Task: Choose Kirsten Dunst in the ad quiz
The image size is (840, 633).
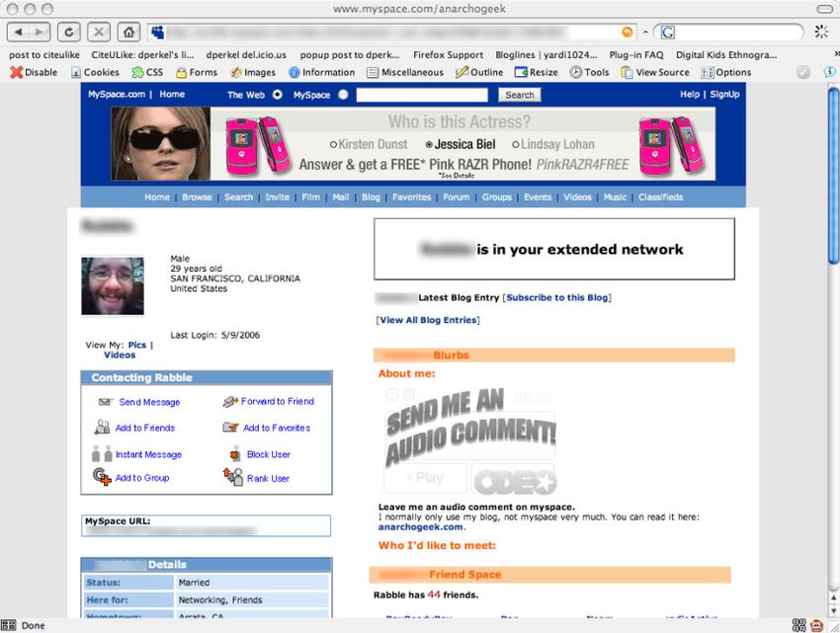Action: coord(369,144)
